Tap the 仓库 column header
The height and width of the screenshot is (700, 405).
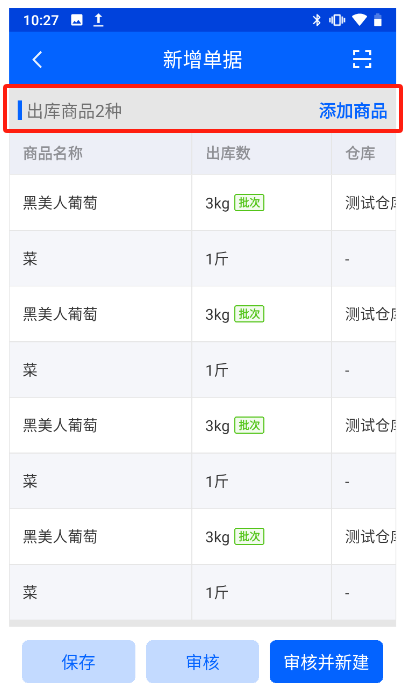360,154
